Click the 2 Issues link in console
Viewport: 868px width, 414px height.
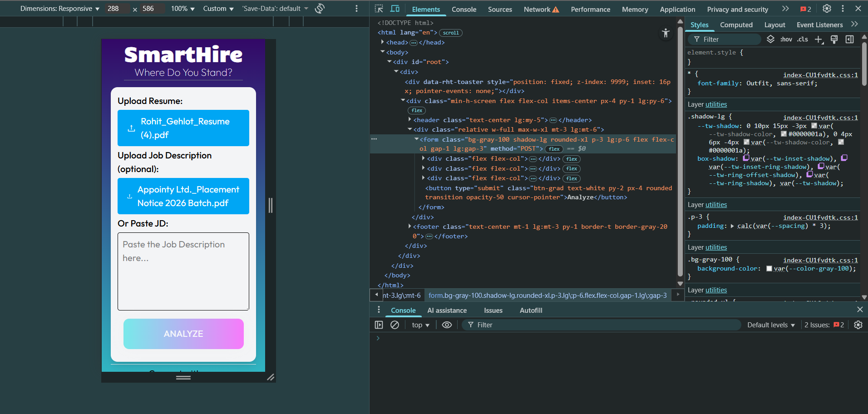[x=824, y=325]
